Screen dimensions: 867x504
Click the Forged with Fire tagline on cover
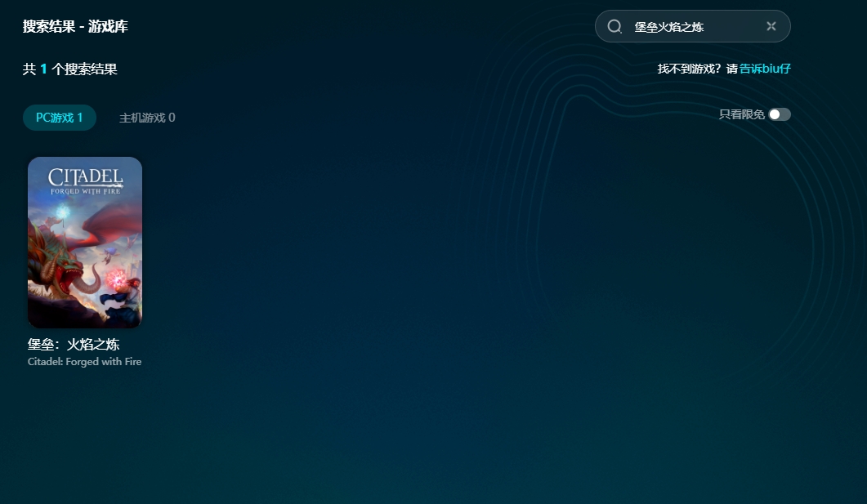[x=85, y=190]
